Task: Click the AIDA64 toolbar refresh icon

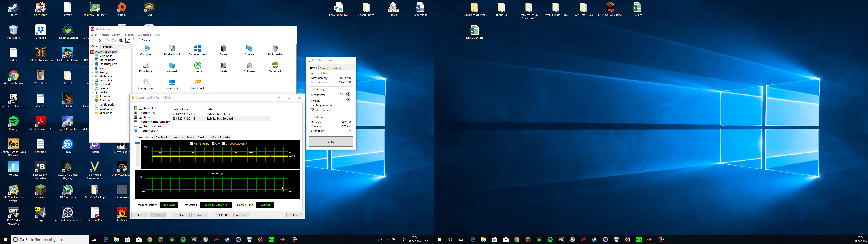Action: 113,40
